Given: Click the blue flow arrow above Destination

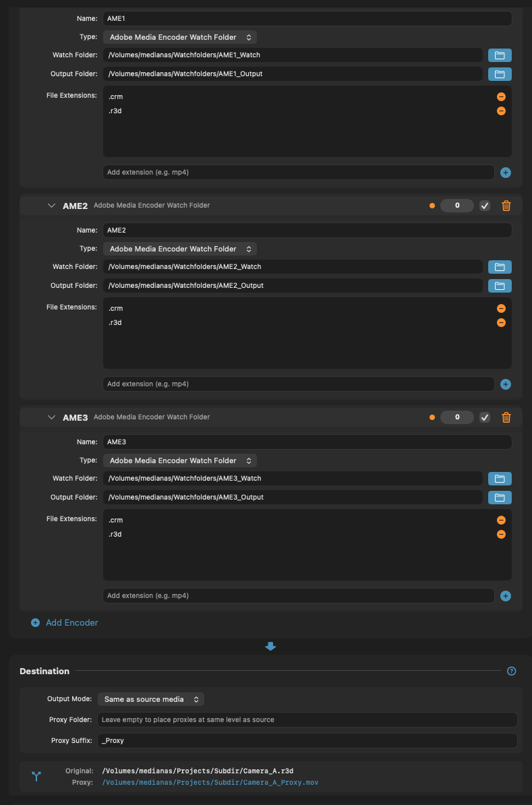Looking at the screenshot, I should [270, 646].
